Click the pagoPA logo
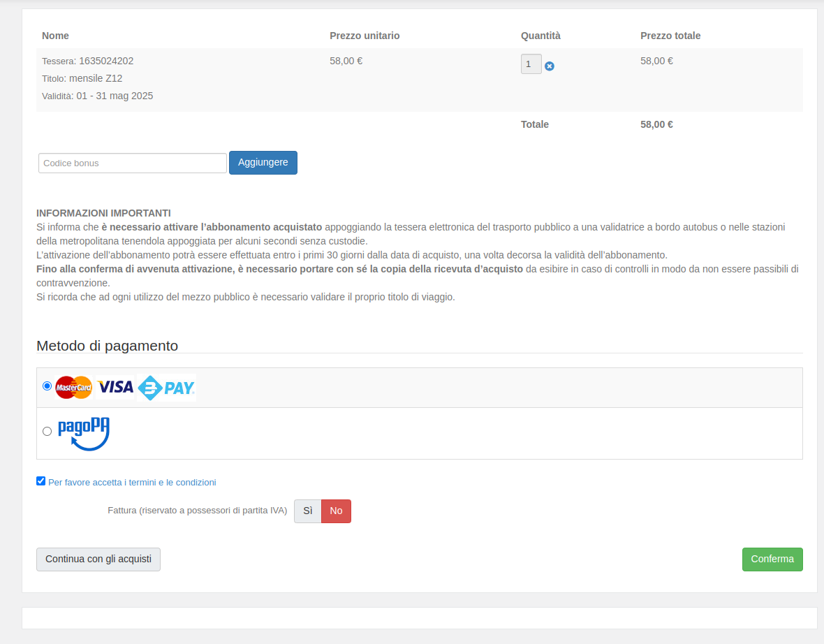 coord(84,433)
